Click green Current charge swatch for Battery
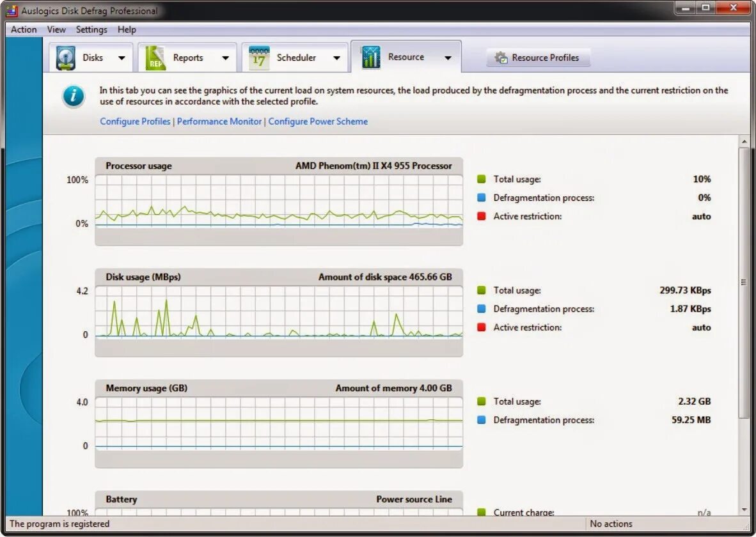The width and height of the screenshot is (756, 537). (x=481, y=512)
